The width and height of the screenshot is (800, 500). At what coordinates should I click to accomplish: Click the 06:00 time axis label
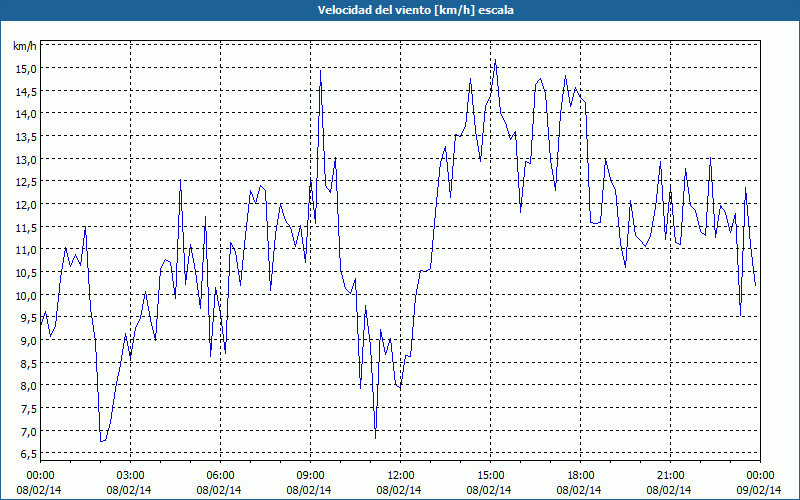[220, 476]
